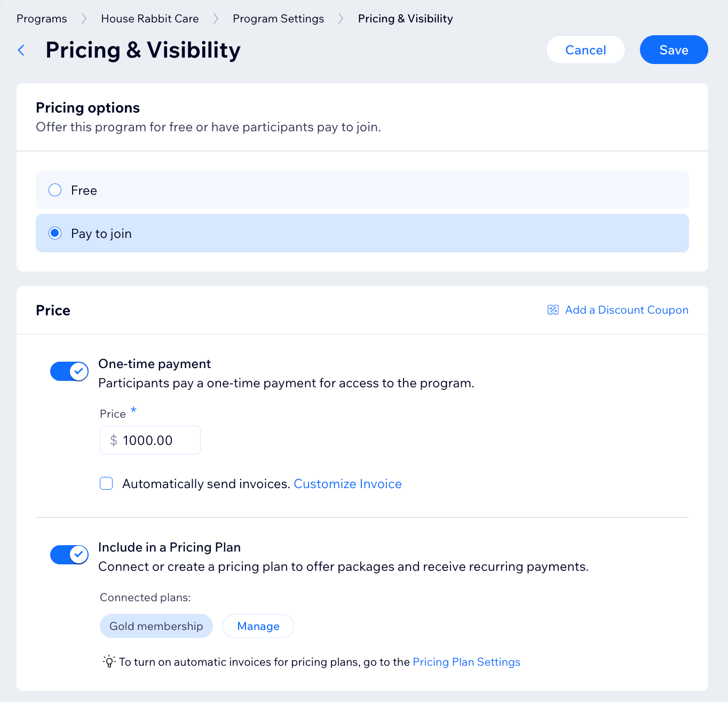Click the lightbulb tip icon

tap(109, 662)
